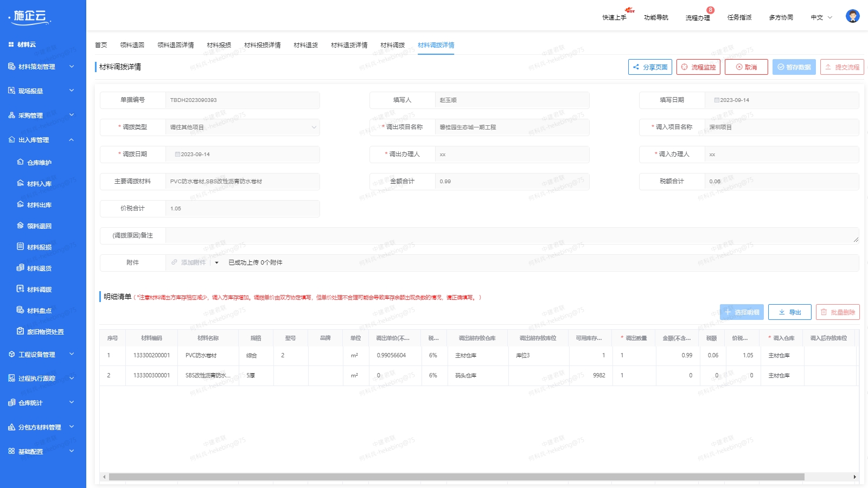Open 功能导航 in the top bar
The image size is (868, 488).
pos(656,17)
